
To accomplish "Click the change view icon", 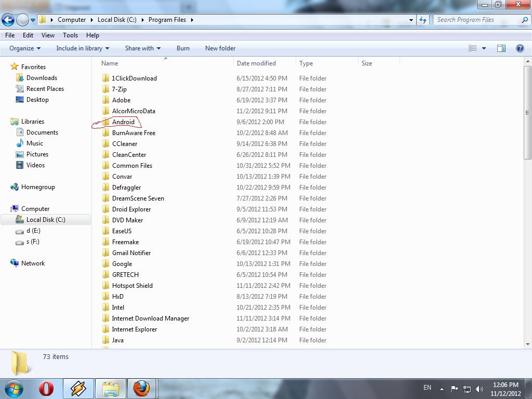I will 473,48.
